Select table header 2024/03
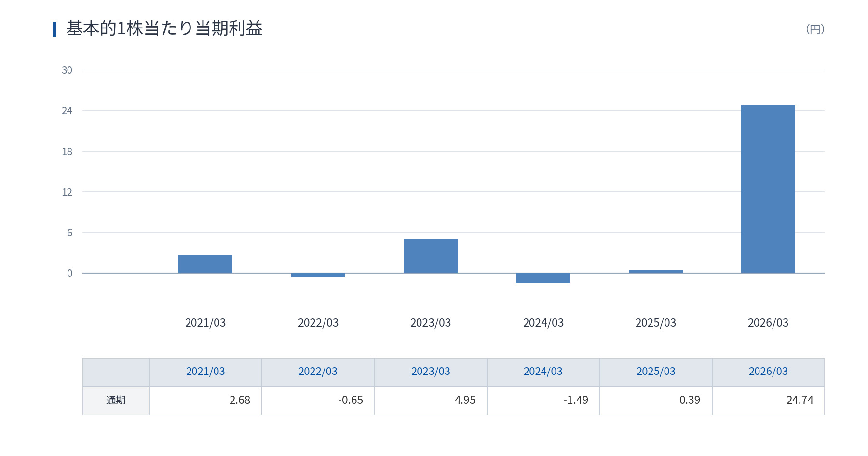 click(x=543, y=372)
